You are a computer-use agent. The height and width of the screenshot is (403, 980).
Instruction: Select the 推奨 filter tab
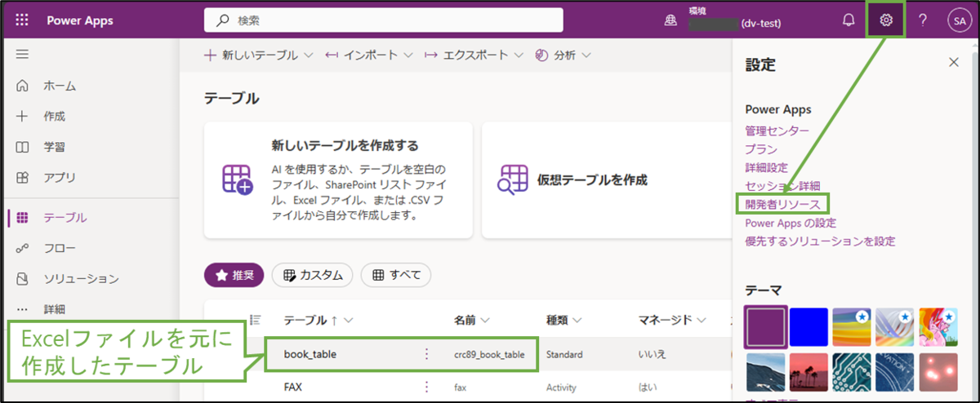[234, 275]
